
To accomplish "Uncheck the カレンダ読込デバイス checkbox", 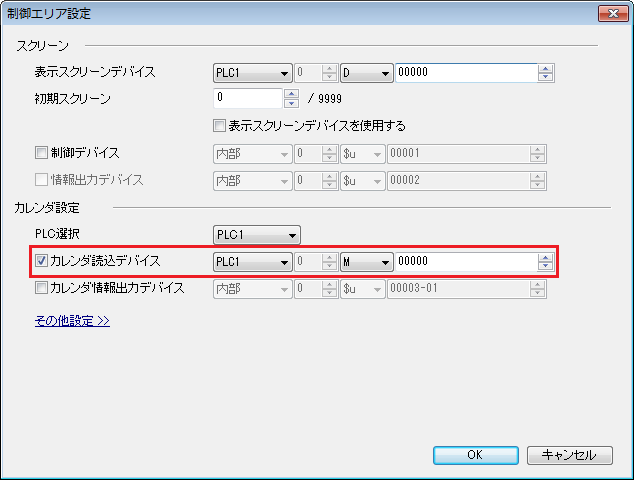I will 41,262.
